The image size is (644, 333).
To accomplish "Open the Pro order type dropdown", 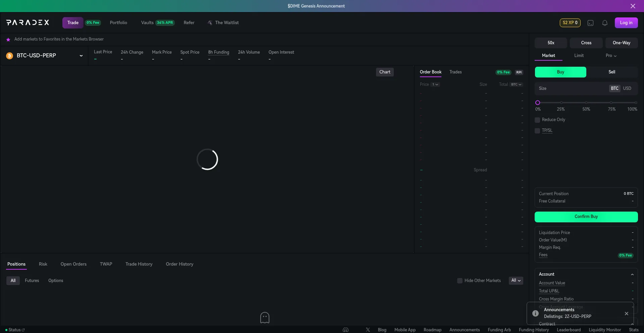I will coord(611,56).
